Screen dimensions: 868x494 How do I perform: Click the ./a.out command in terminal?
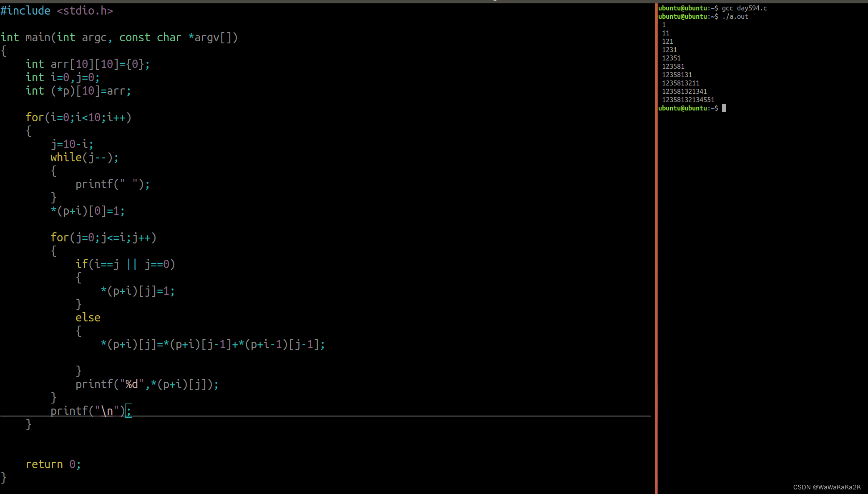click(x=735, y=17)
